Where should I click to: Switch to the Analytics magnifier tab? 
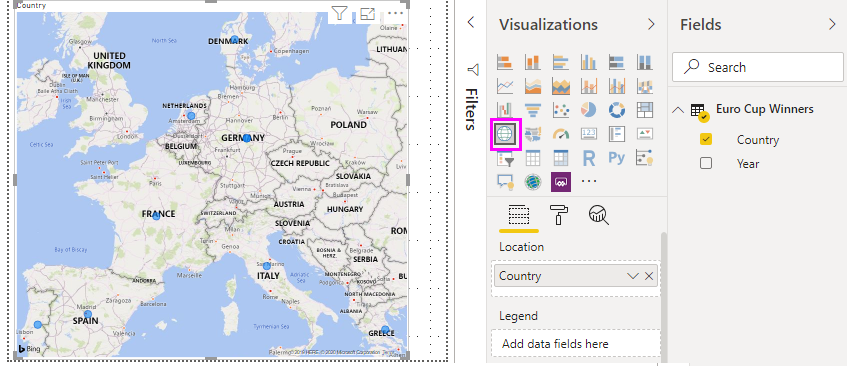599,215
